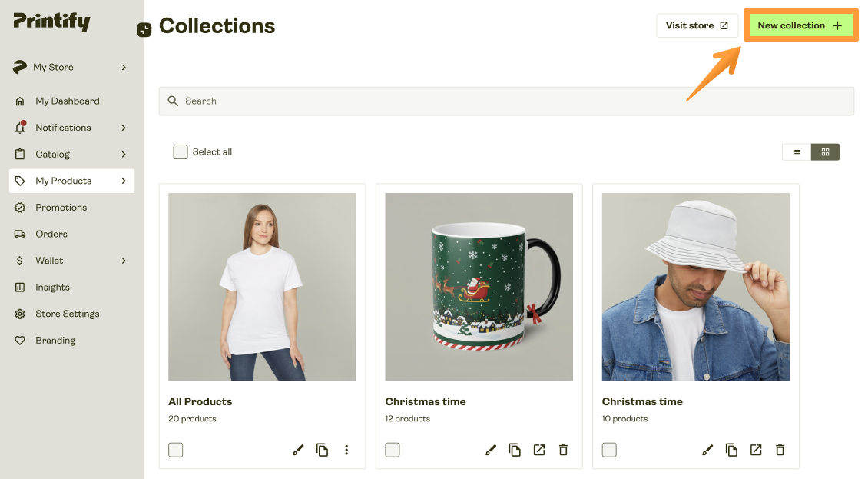Delete the Christmas time hat collection
The width and height of the screenshot is (868, 479).
[780, 450]
